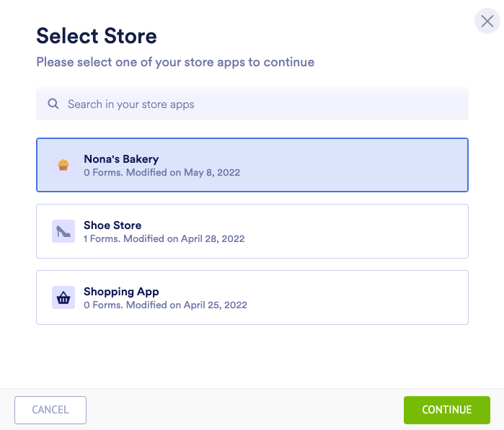Click the "Select Store" heading

(x=97, y=36)
